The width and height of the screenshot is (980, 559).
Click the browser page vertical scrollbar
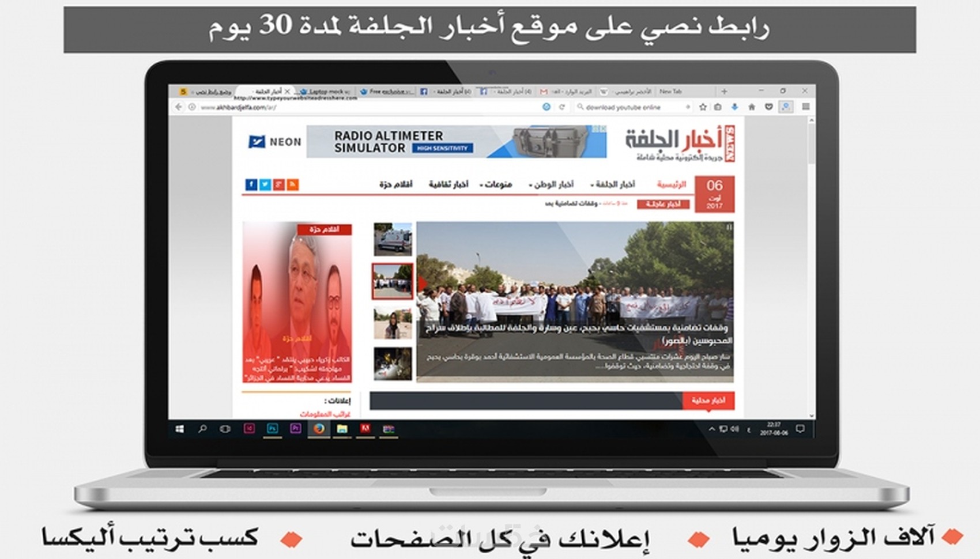[x=812, y=267]
